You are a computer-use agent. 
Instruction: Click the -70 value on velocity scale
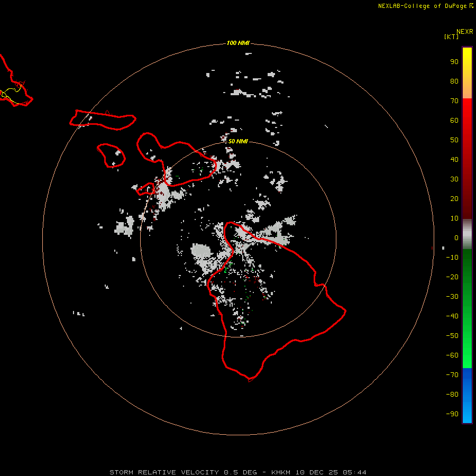pos(452,375)
